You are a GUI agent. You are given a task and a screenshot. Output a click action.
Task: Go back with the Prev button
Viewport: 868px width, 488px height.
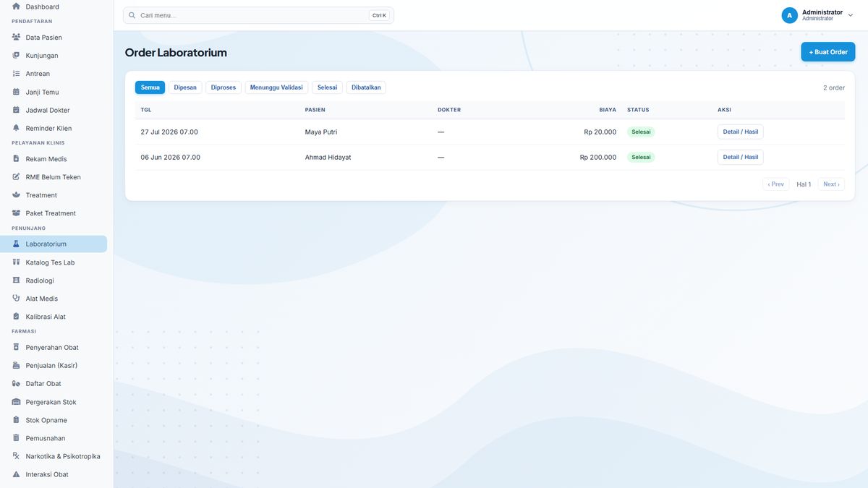(776, 184)
